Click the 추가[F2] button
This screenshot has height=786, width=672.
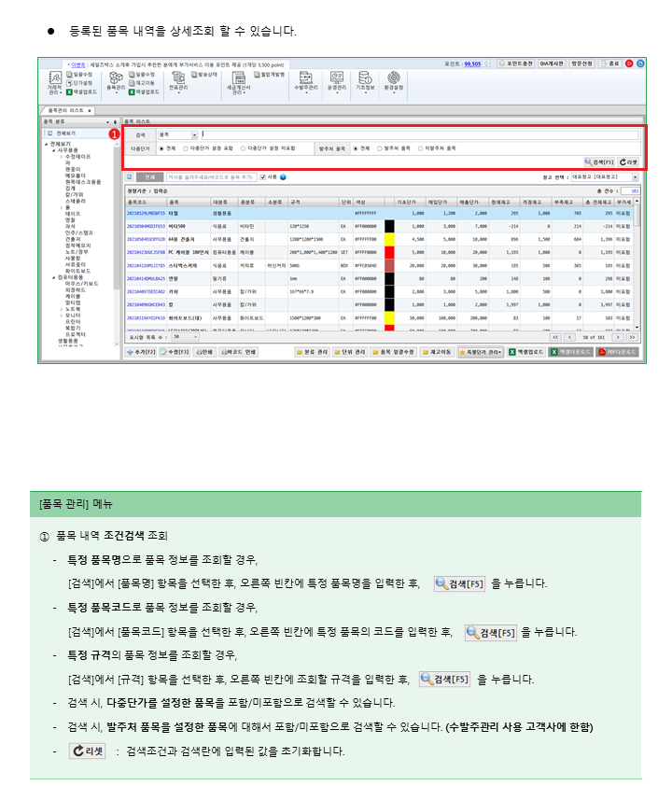(141, 352)
